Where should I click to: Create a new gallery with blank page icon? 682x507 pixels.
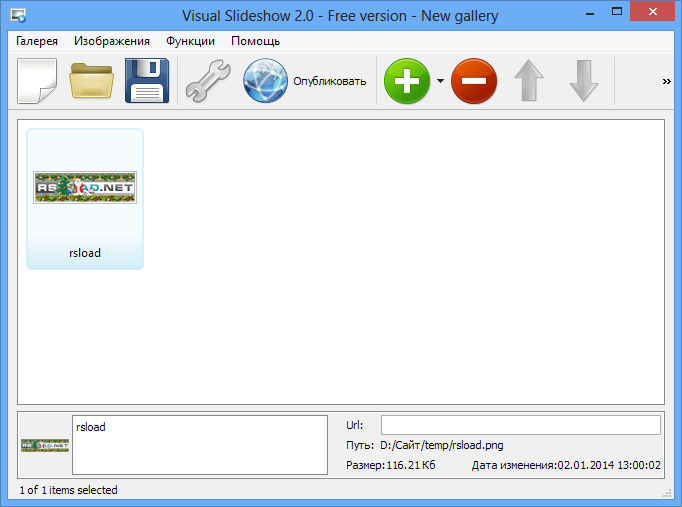point(37,81)
